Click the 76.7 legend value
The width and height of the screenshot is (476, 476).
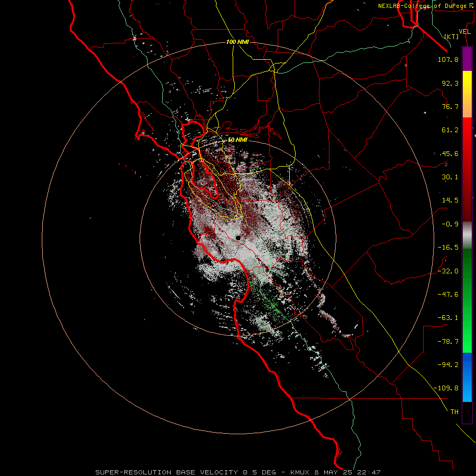[450, 106]
